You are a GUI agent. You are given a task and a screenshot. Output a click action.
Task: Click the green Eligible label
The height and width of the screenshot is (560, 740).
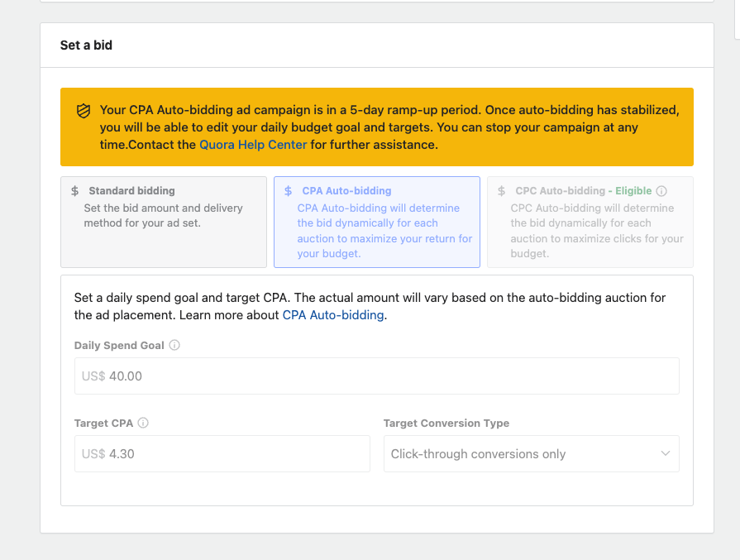pos(633,191)
